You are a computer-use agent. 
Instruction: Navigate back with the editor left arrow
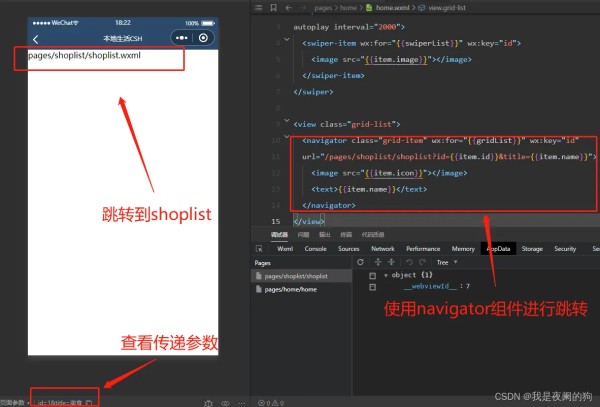tap(289, 8)
